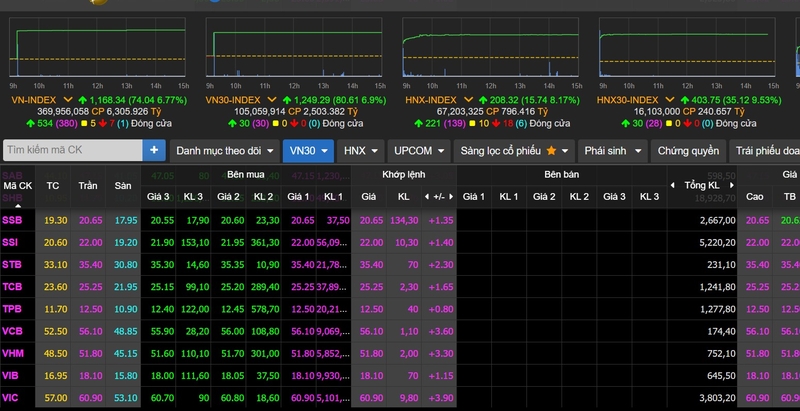Click VCB change value +3.60
The height and width of the screenshot is (411, 800).
coord(442,331)
